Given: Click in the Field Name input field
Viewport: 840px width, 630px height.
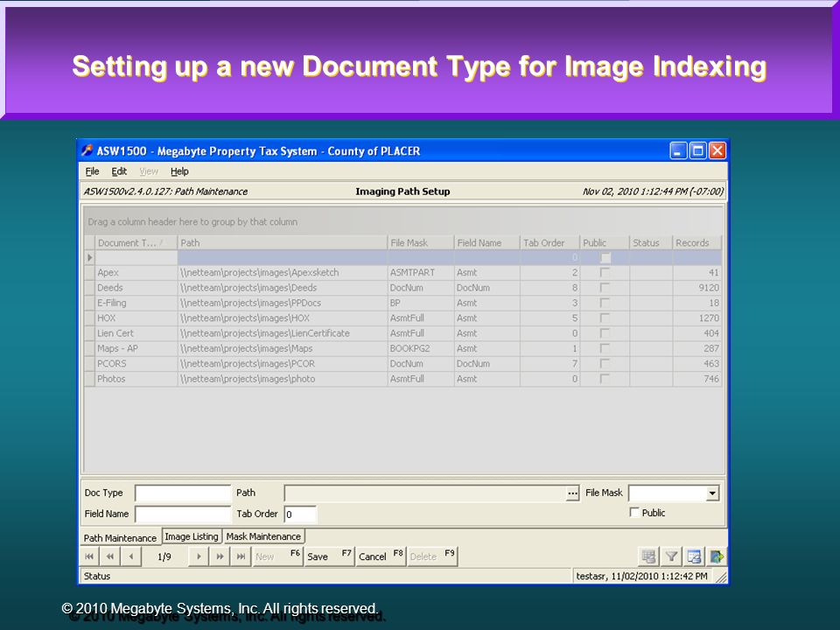Looking at the screenshot, I should tap(183, 514).
